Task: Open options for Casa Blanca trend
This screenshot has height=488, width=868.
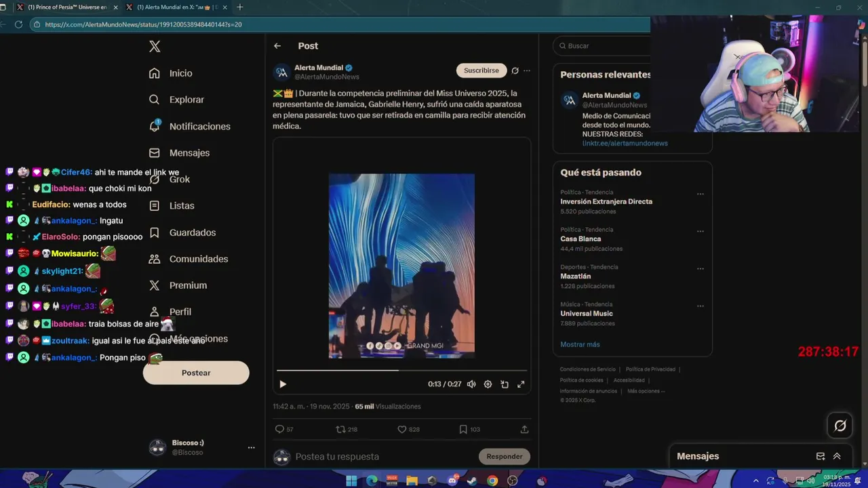Action: click(x=701, y=231)
